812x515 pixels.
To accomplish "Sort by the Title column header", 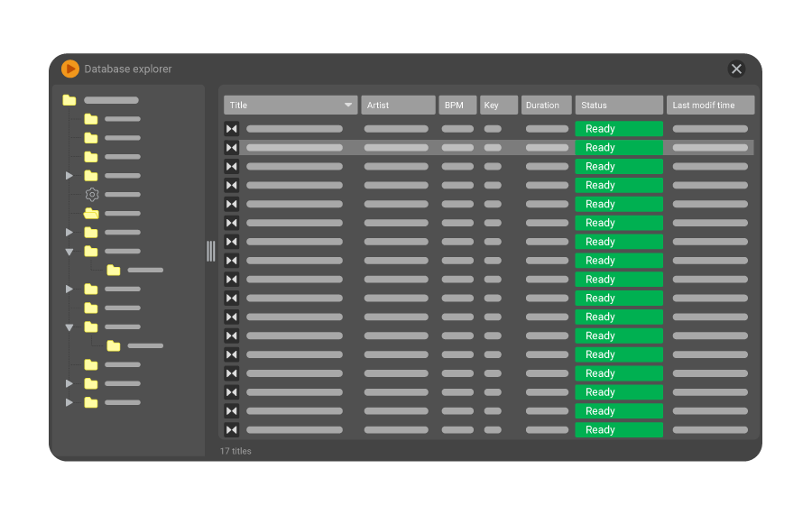I will coord(291,105).
